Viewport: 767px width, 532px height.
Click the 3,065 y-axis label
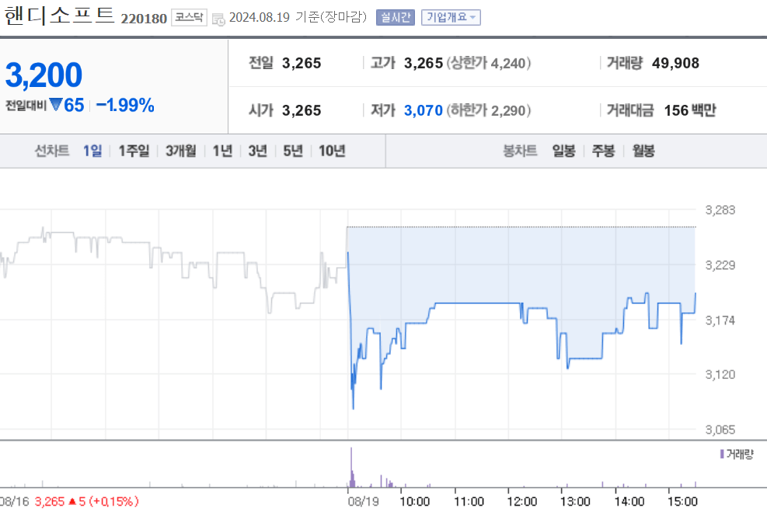[720, 429]
